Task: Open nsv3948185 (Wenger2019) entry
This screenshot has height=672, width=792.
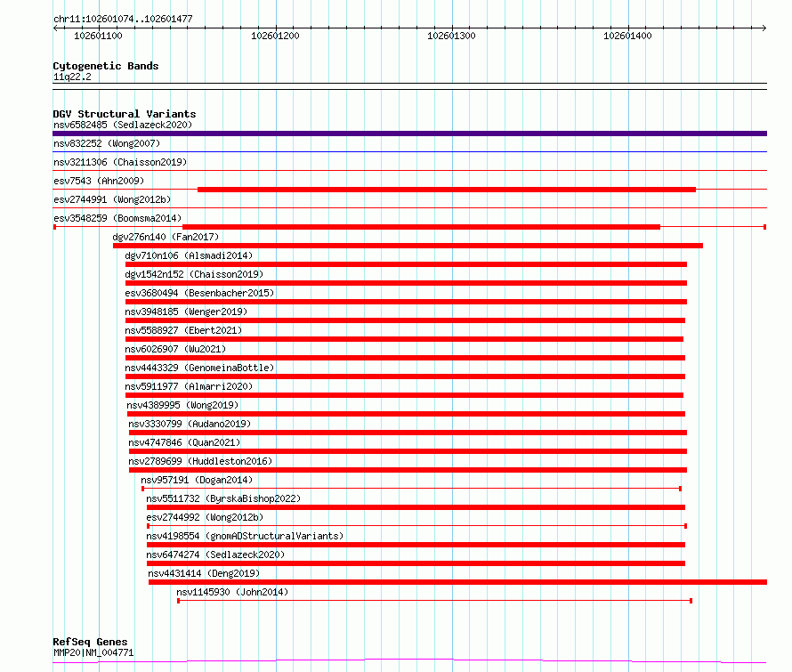Action: coord(186,312)
